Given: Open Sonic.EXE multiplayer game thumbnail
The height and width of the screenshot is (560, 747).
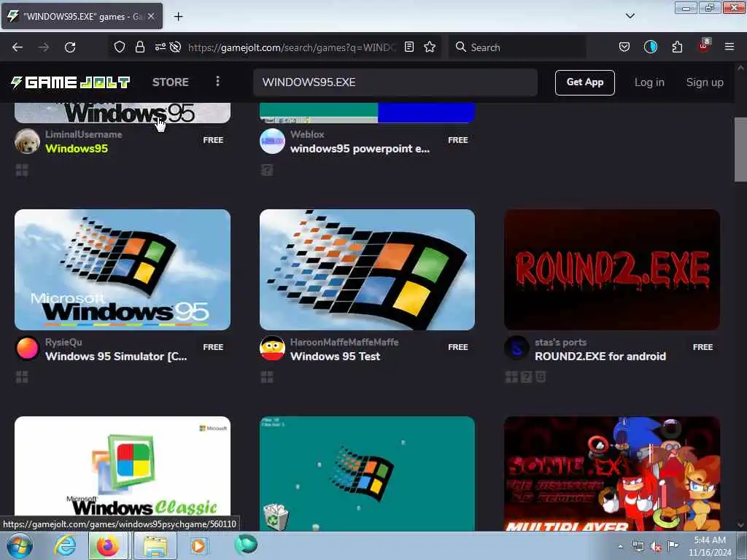Looking at the screenshot, I should click(x=612, y=473).
